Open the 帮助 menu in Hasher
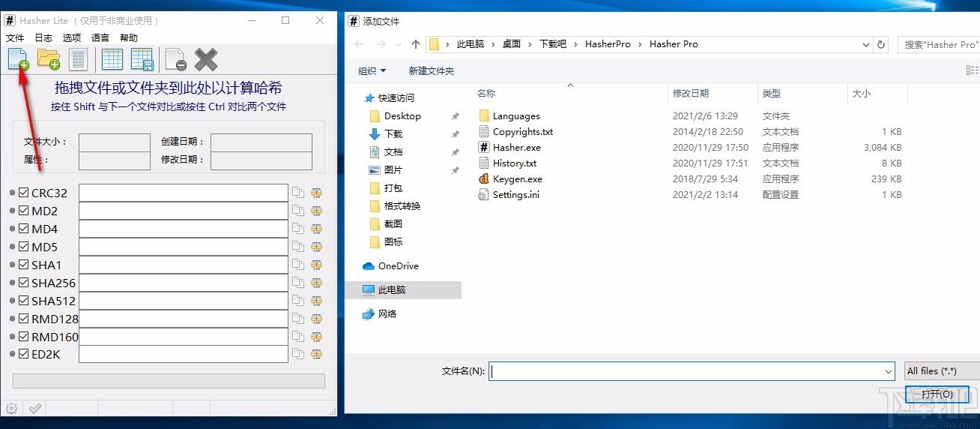Image resolution: width=980 pixels, height=429 pixels. (129, 37)
